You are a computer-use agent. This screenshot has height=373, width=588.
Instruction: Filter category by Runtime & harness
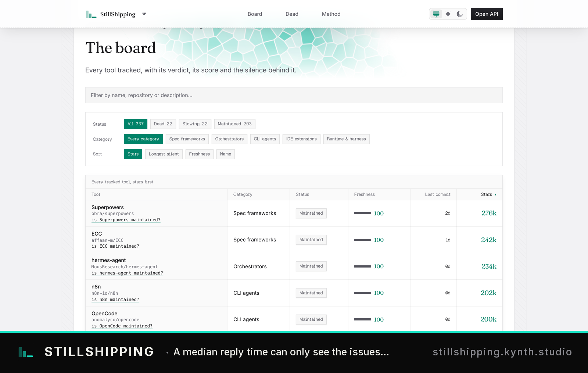click(347, 139)
